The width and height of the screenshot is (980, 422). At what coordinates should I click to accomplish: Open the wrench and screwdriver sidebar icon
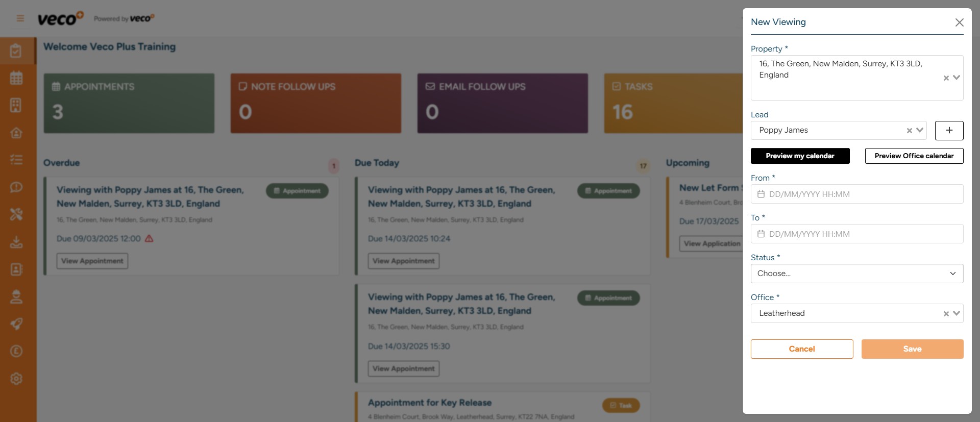(16, 214)
